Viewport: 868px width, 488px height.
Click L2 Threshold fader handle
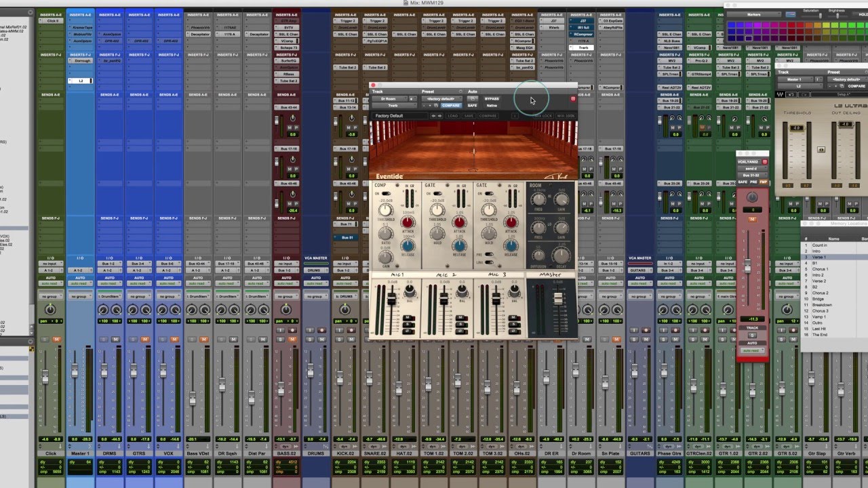tap(797, 128)
